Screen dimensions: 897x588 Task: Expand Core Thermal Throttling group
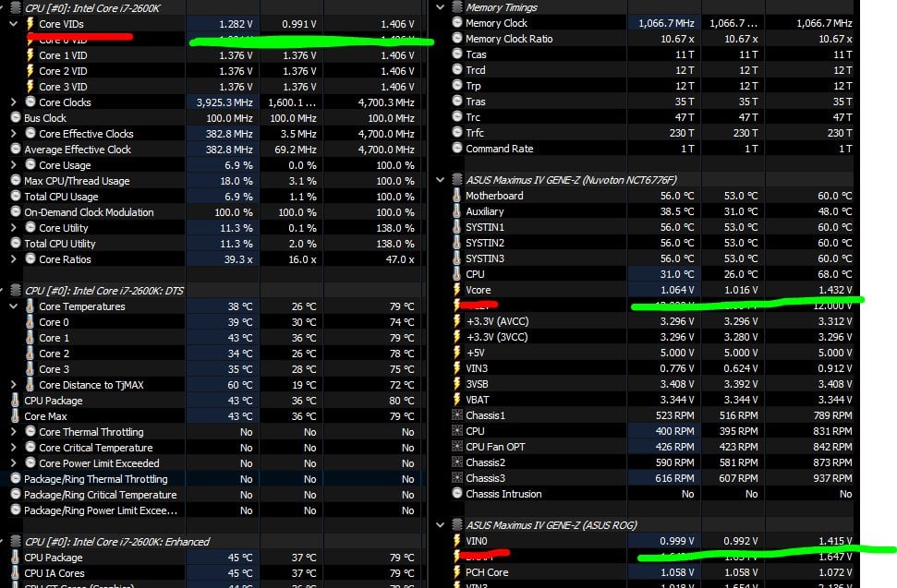(13, 432)
